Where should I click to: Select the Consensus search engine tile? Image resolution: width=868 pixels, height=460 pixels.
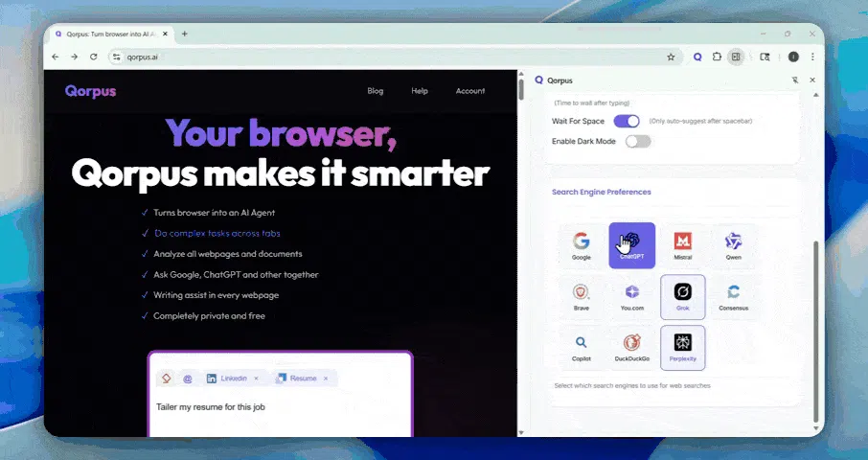[734, 297]
